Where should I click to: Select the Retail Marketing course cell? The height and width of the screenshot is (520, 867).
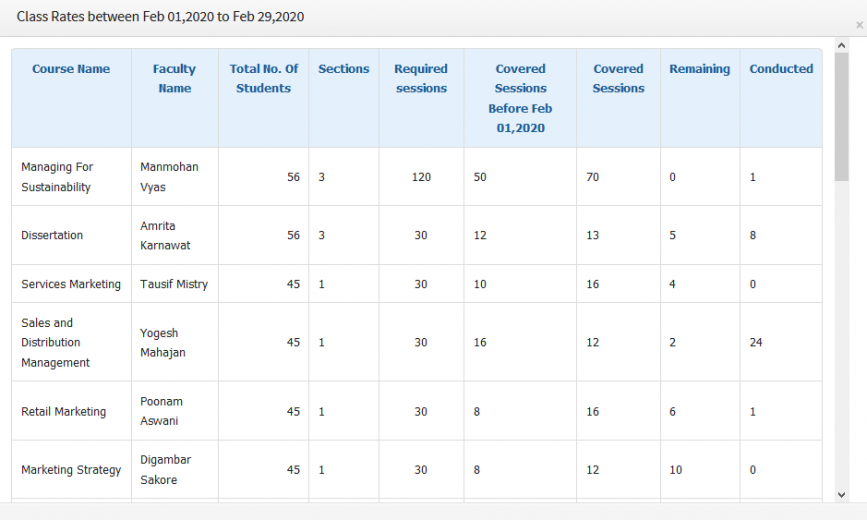click(x=71, y=411)
